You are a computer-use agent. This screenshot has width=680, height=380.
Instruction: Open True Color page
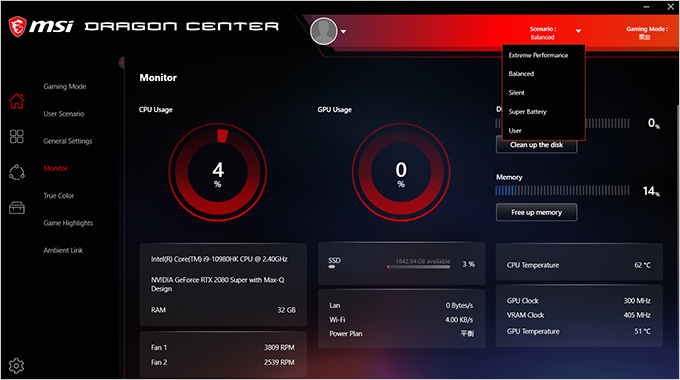tap(59, 196)
